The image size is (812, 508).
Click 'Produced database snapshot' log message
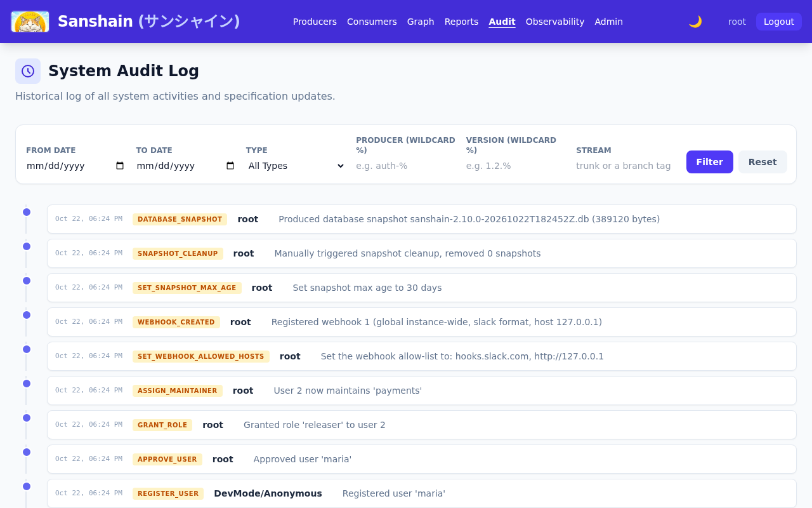469,219
